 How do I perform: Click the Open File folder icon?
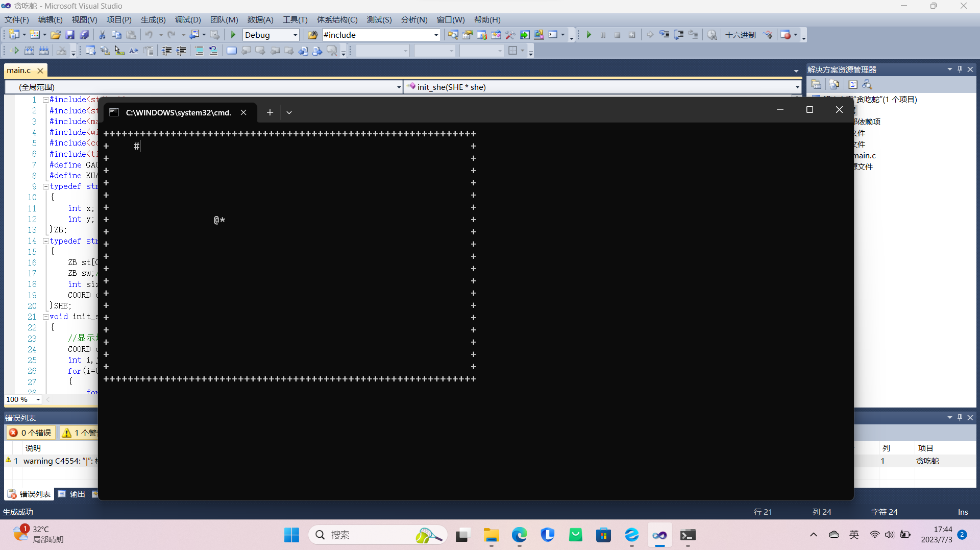tap(56, 35)
